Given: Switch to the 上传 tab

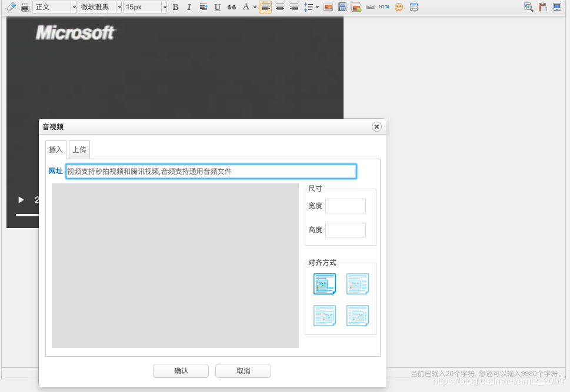Looking at the screenshot, I should 79,150.
